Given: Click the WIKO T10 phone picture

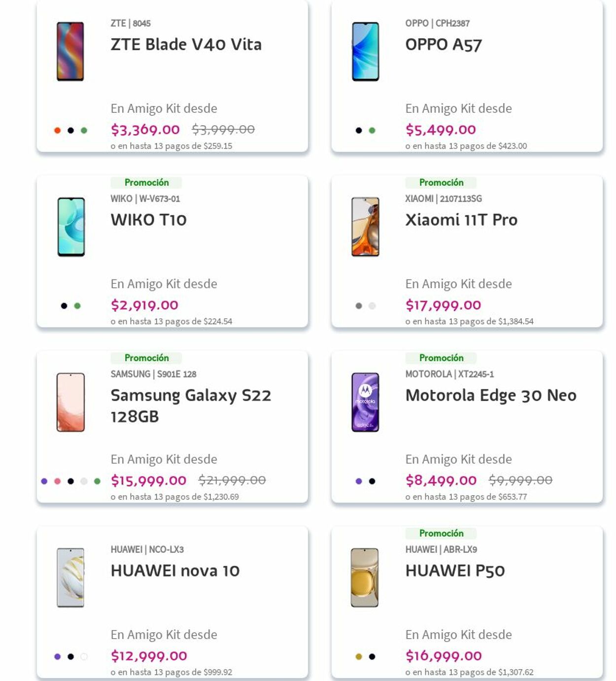Looking at the screenshot, I should (71, 227).
